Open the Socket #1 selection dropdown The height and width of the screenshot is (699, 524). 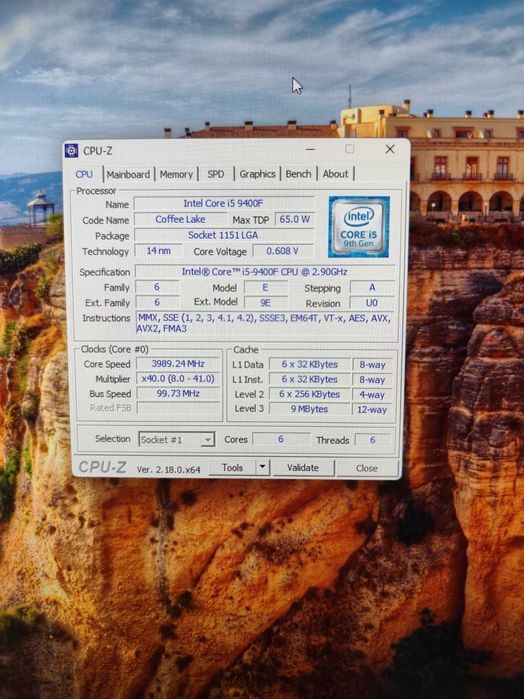coord(177,440)
